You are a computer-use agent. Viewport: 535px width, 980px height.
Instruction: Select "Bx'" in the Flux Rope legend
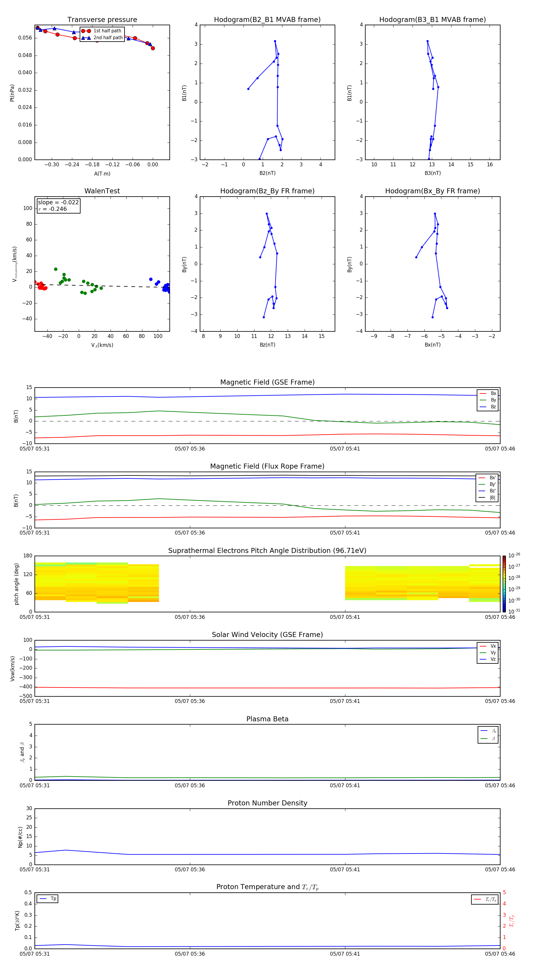click(x=487, y=478)
